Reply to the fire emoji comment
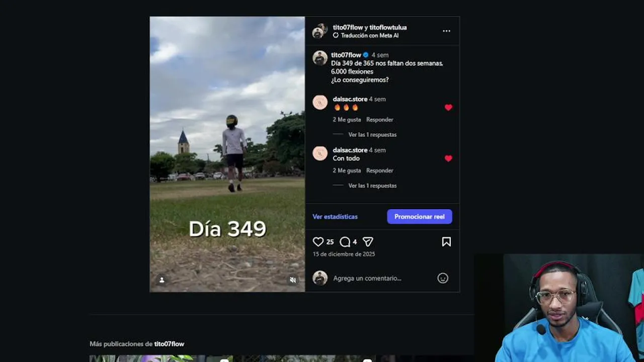This screenshot has height=362, width=644. pos(380,120)
